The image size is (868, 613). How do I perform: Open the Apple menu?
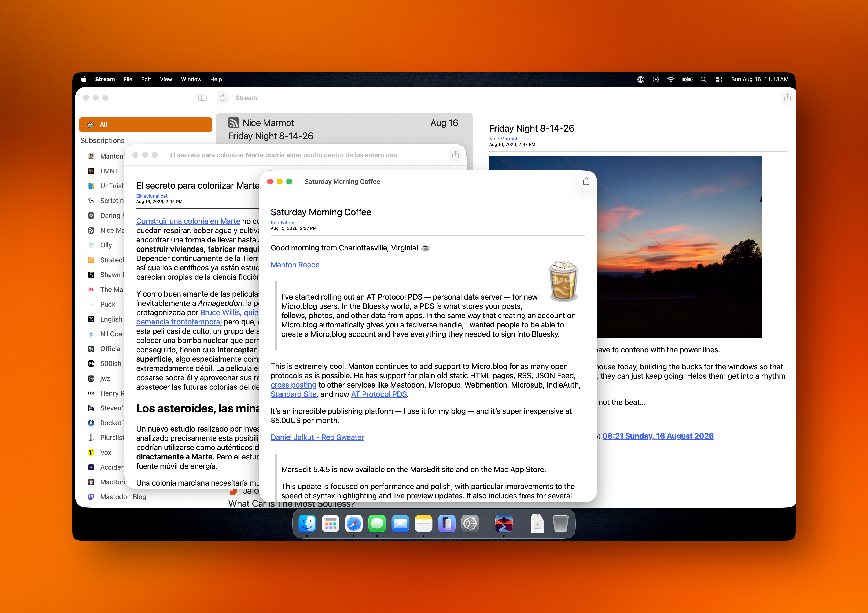click(x=84, y=79)
